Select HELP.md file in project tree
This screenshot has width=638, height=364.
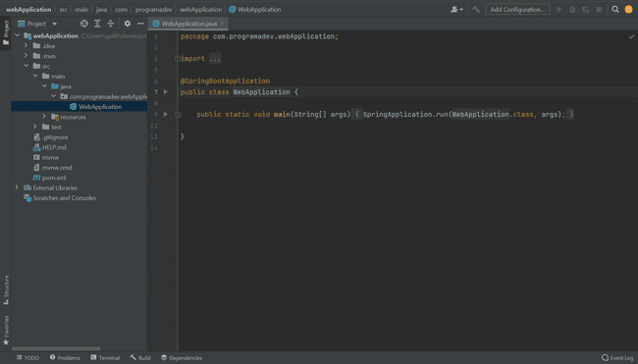point(50,147)
